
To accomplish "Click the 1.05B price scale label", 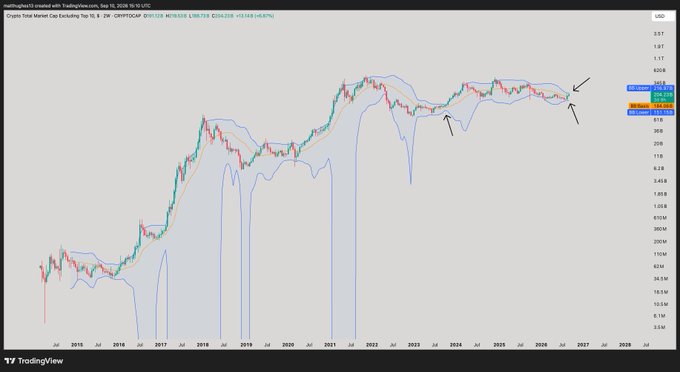I will (x=660, y=206).
